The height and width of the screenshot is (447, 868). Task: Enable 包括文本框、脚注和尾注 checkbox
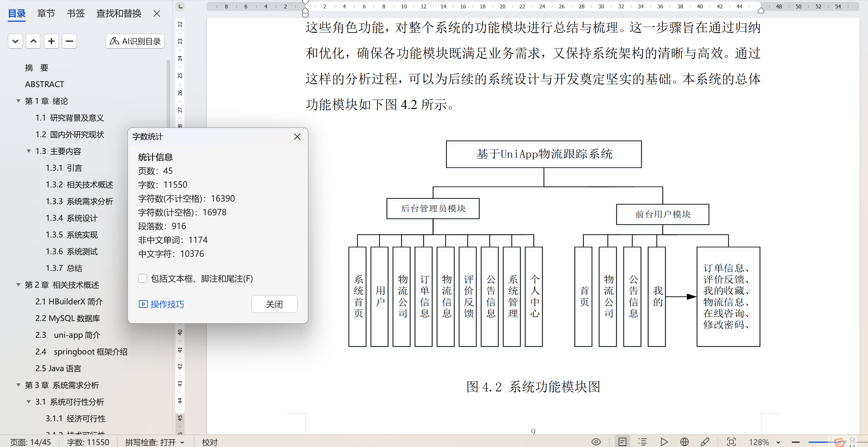click(143, 278)
